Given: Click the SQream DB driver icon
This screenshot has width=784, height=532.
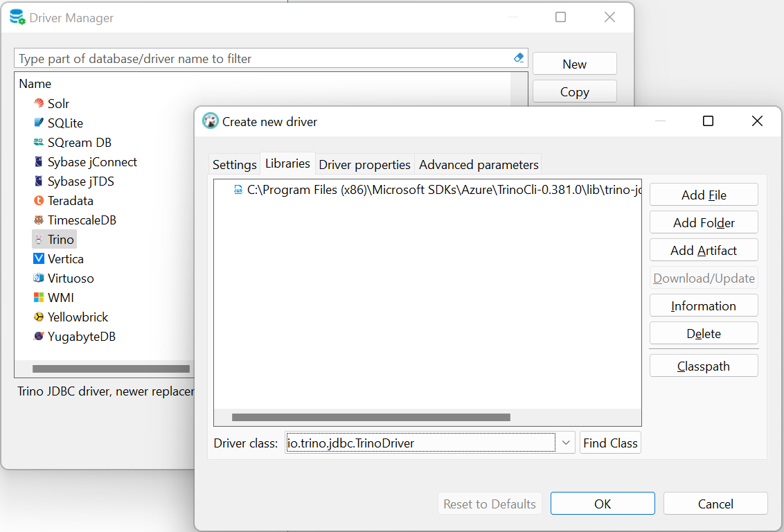Looking at the screenshot, I should 39,142.
